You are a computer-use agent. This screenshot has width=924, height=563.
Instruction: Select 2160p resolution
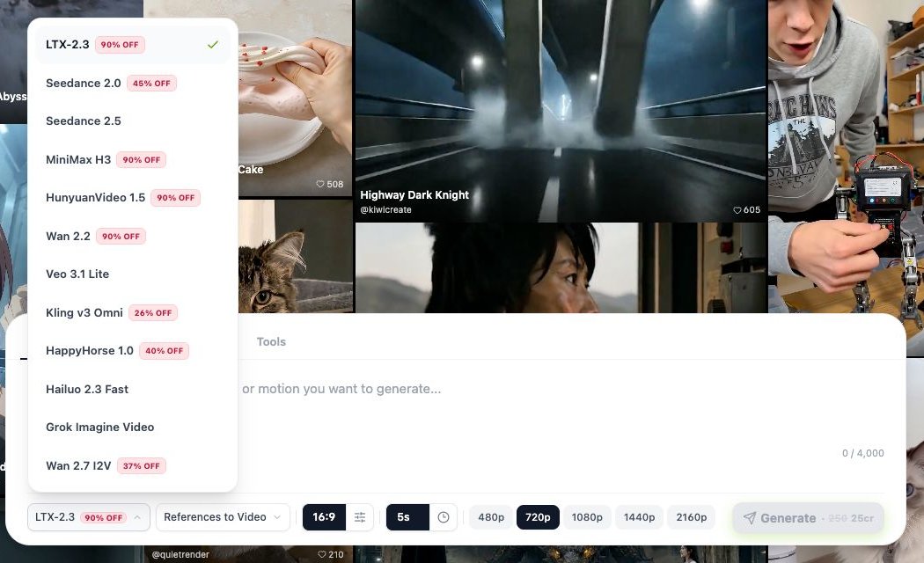click(x=691, y=517)
